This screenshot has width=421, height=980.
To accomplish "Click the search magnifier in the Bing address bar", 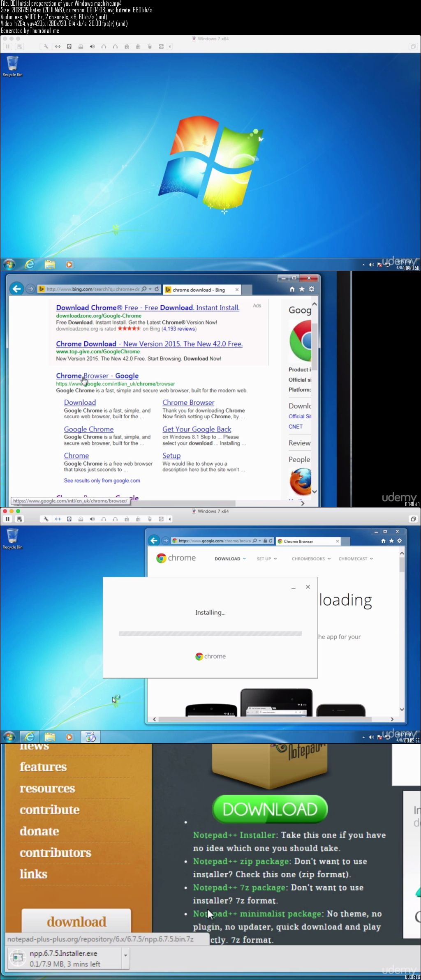I will click(x=144, y=289).
